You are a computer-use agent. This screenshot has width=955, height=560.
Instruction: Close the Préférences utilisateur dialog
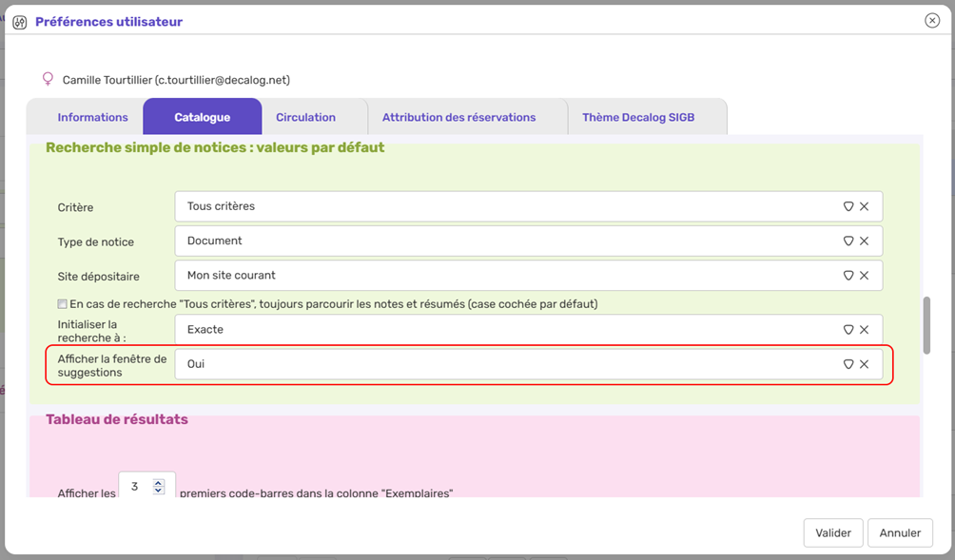coord(932,21)
